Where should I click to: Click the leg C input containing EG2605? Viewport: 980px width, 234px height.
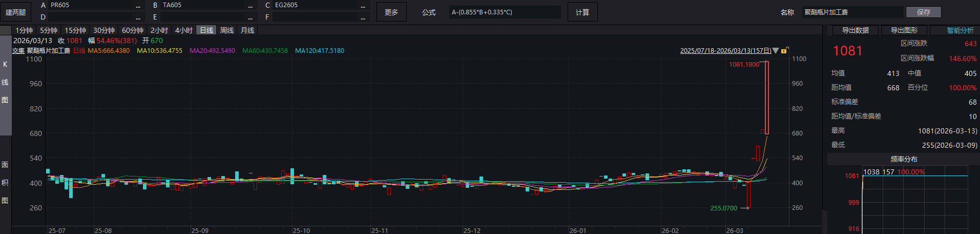(315, 5)
